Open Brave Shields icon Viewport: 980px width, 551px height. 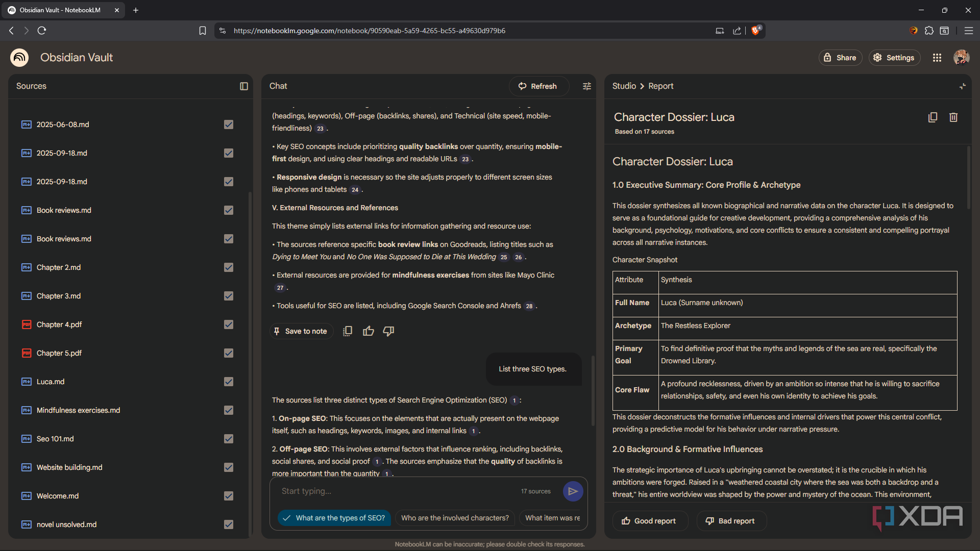tap(756, 30)
